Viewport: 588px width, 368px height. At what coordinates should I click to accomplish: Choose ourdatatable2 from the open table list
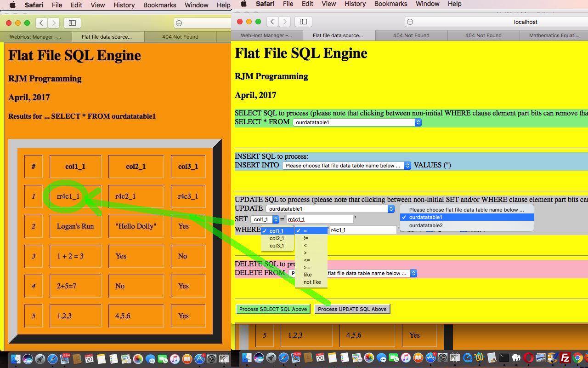tap(426, 225)
